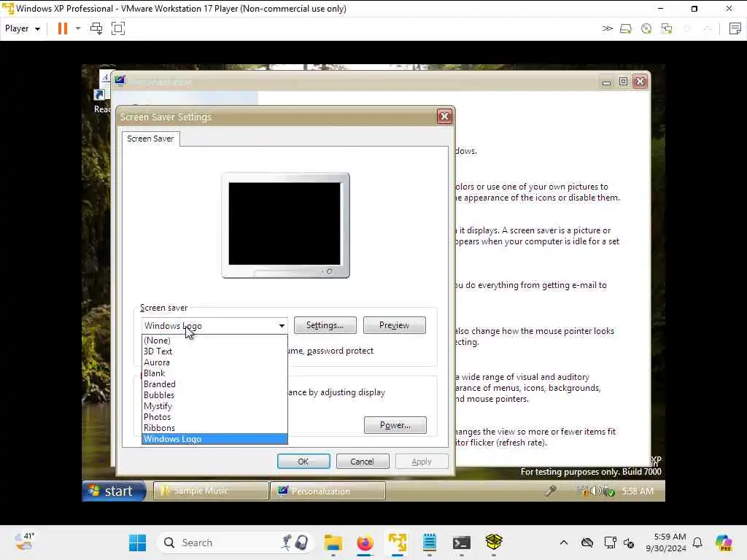The height and width of the screenshot is (560, 747).
Task: Click Personalization window title bar icon
Action: coord(120,80)
